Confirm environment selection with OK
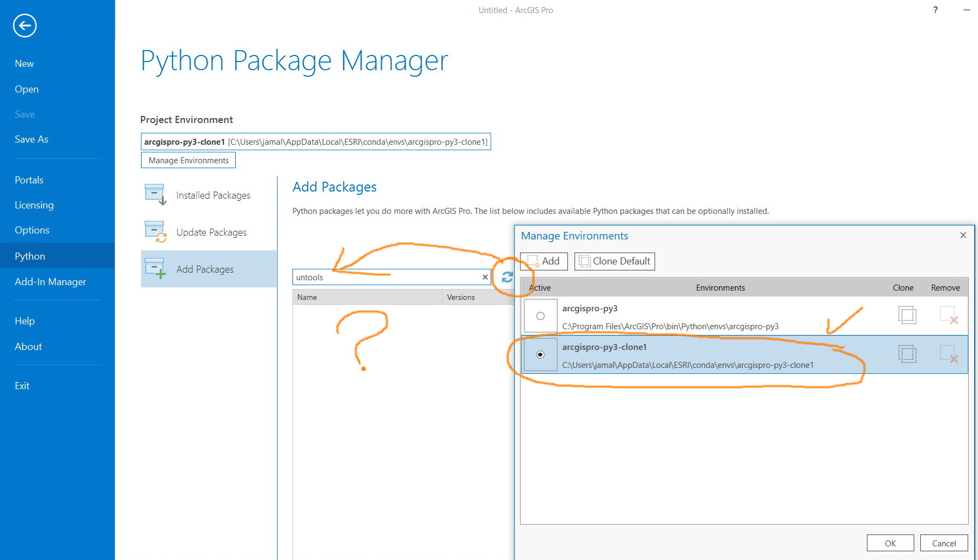 (890, 543)
